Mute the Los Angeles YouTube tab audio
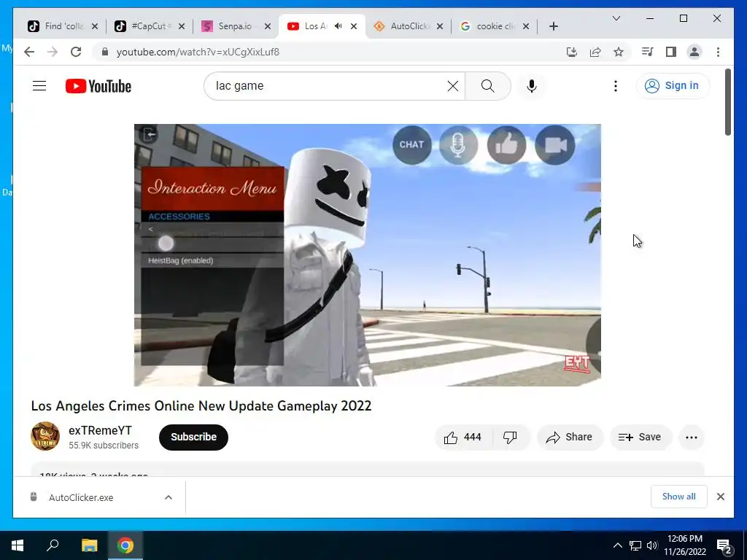The width and height of the screenshot is (747, 560). point(338,26)
